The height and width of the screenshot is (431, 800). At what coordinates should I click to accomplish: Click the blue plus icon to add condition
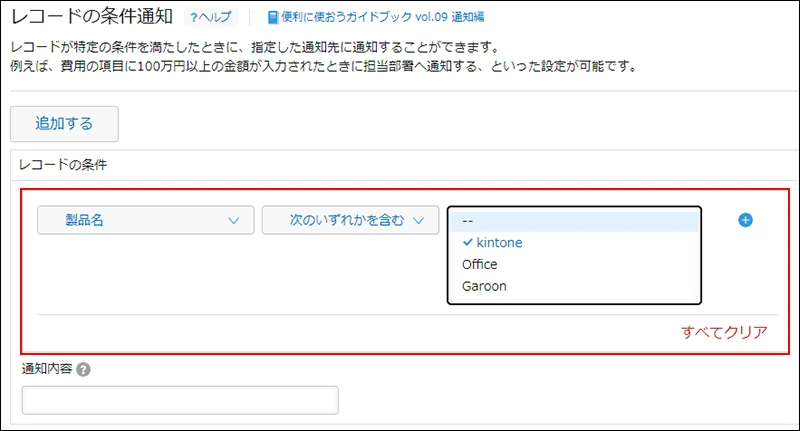745,220
